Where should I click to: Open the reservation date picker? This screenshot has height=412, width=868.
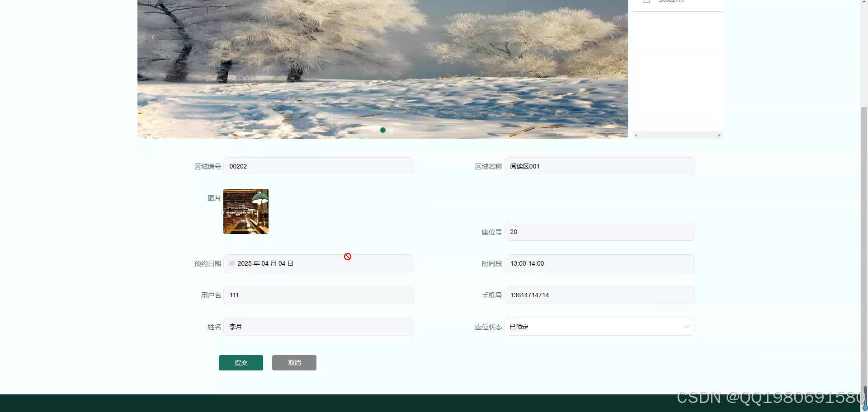click(319, 263)
